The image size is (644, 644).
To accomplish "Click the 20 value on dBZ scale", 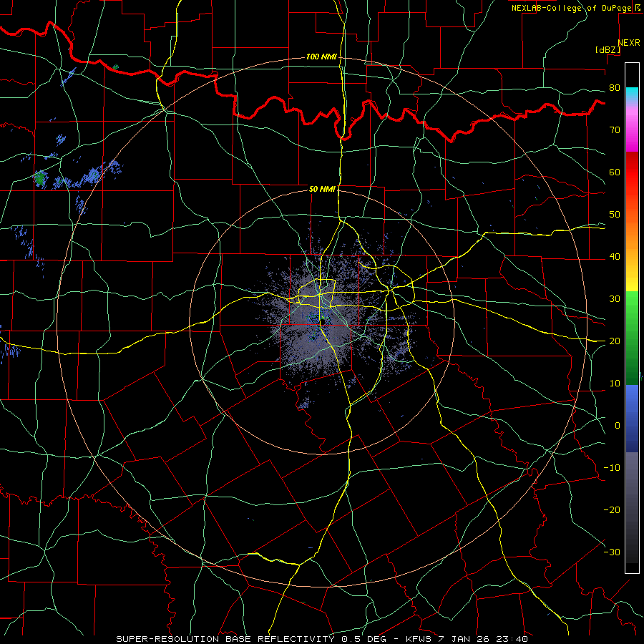I will (x=615, y=341).
